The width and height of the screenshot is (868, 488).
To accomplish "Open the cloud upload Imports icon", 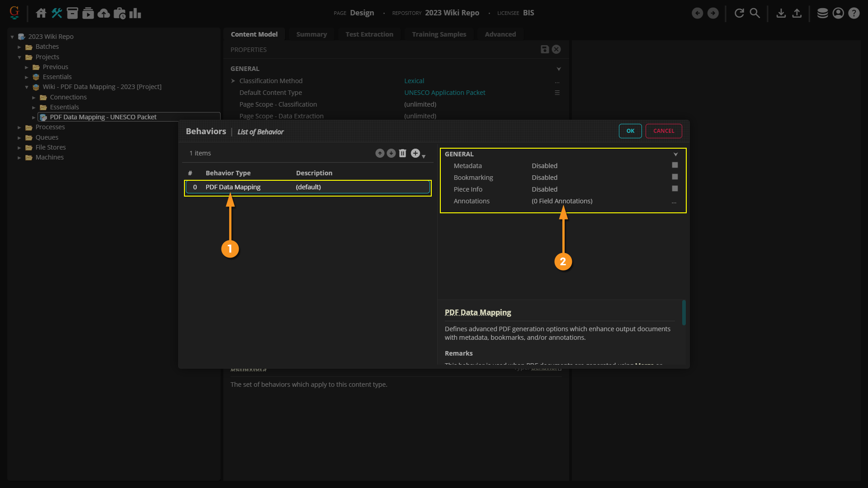I will coord(104,13).
